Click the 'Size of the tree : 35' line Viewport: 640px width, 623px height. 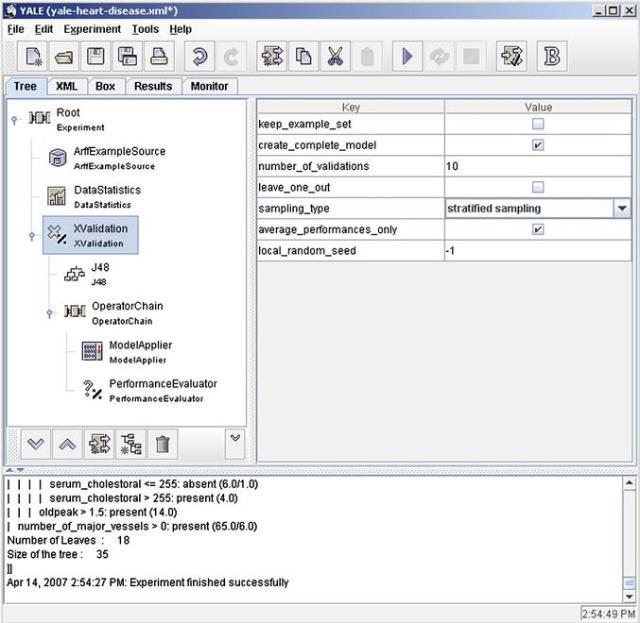pos(58,554)
